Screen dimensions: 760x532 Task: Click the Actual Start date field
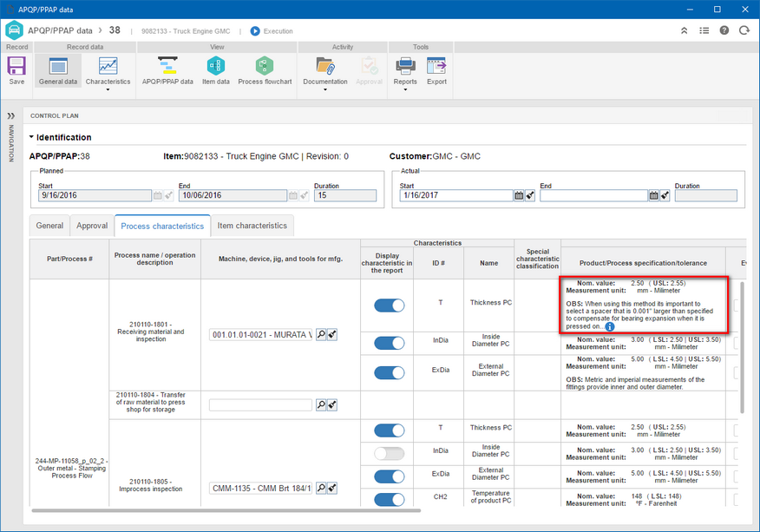pos(456,195)
